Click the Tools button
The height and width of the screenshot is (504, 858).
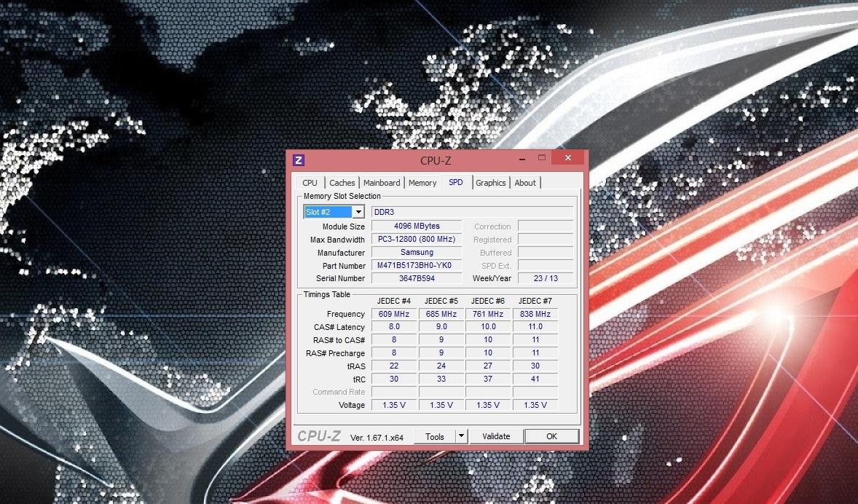tap(435, 436)
